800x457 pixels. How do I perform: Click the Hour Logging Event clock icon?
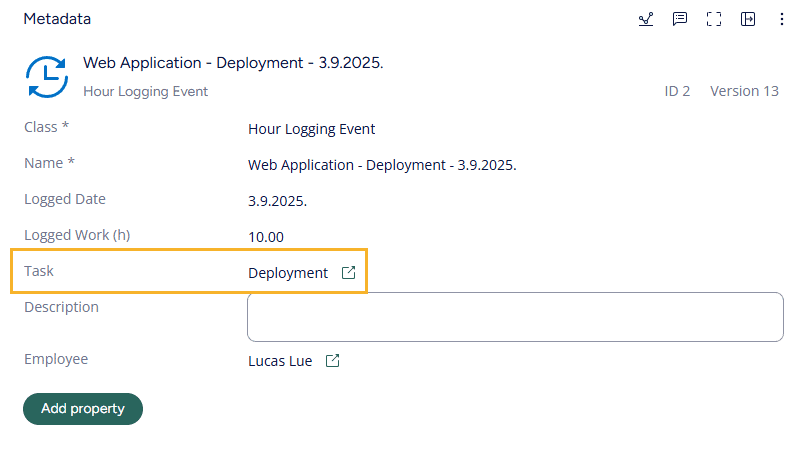click(x=46, y=77)
